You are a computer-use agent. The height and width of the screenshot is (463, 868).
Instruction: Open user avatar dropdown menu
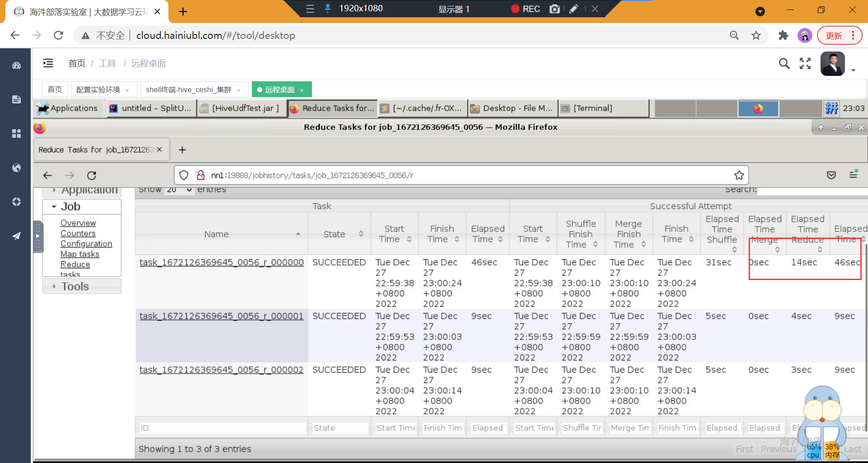click(838, 64)
